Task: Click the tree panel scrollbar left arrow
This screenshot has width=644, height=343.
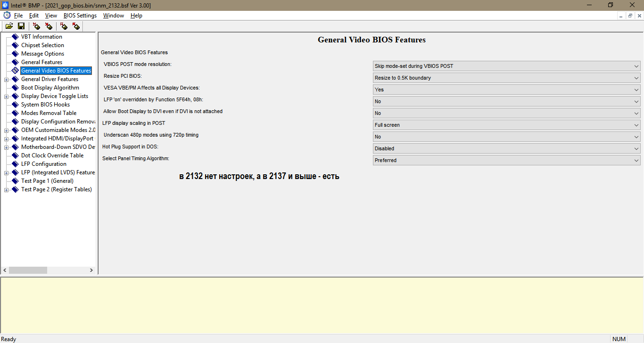Action: 5,270
